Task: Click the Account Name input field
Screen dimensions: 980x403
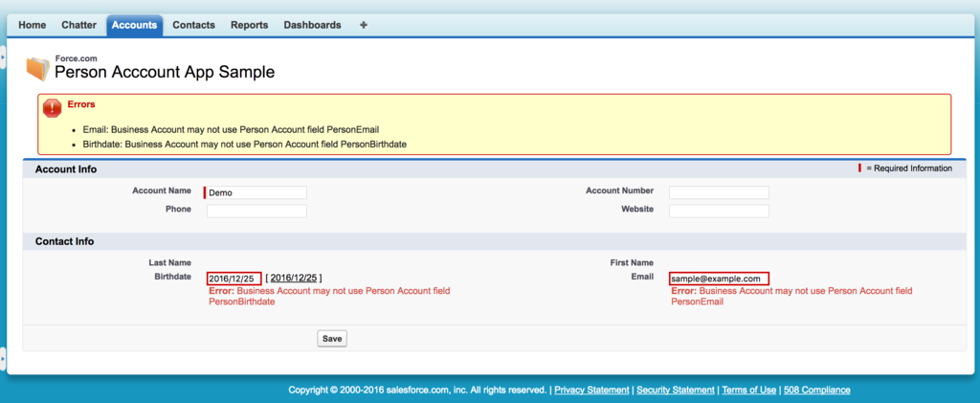Action: (256, 192)
